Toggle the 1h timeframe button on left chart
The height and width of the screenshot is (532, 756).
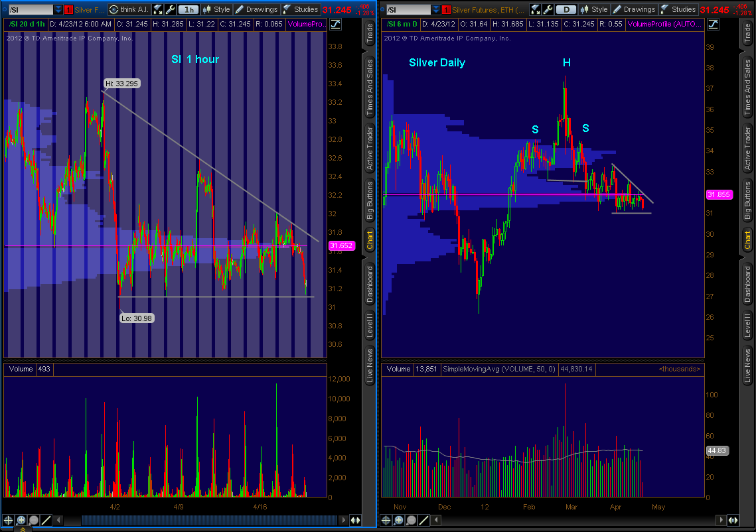click(189, 9)
